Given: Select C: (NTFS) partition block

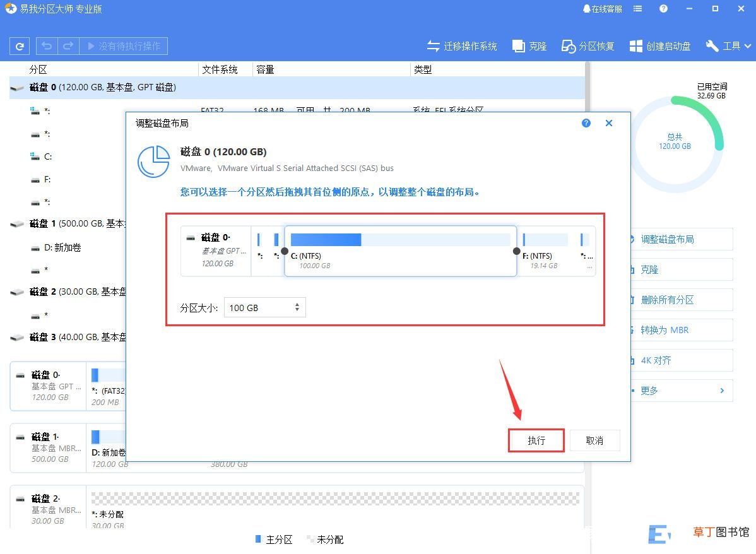Looking at the screenshot, I should [400, 251].
